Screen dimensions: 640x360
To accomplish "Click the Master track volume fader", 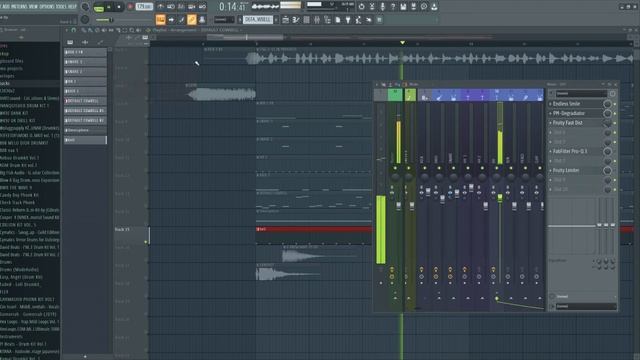I will point(399,206).
